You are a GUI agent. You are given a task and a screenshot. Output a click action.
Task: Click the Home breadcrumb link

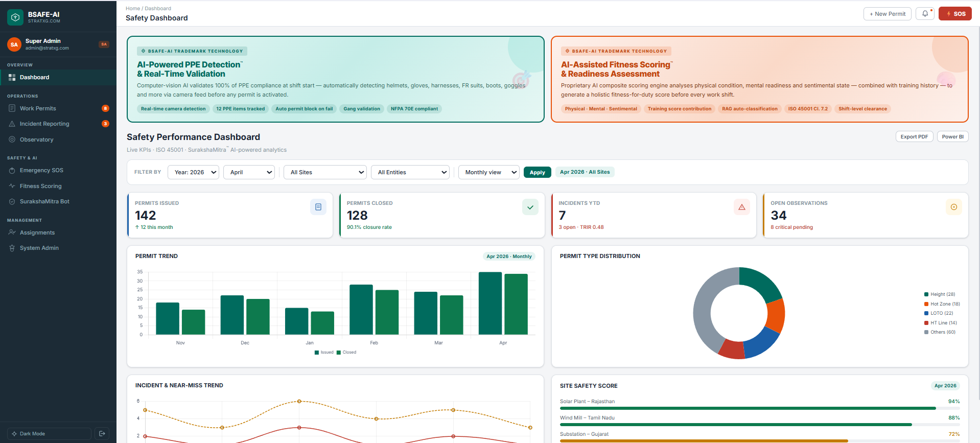tap(133, 8)
